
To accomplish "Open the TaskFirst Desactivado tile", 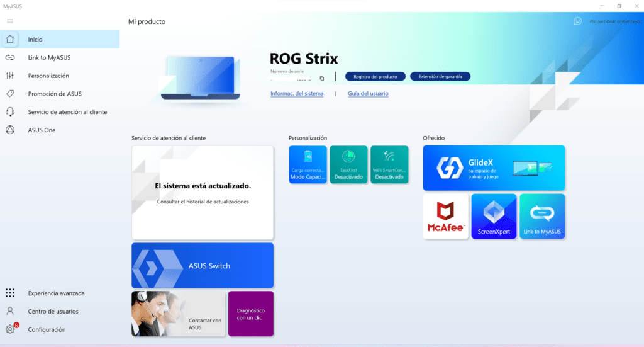I will click(x=348, y=164).
